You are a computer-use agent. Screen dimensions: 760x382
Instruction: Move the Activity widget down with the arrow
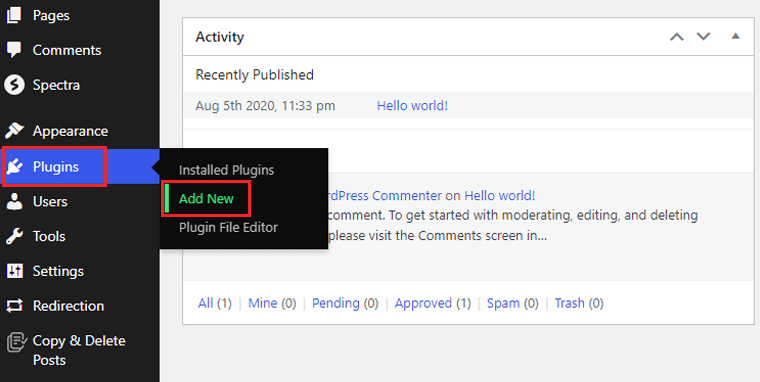tap(703, 36)
